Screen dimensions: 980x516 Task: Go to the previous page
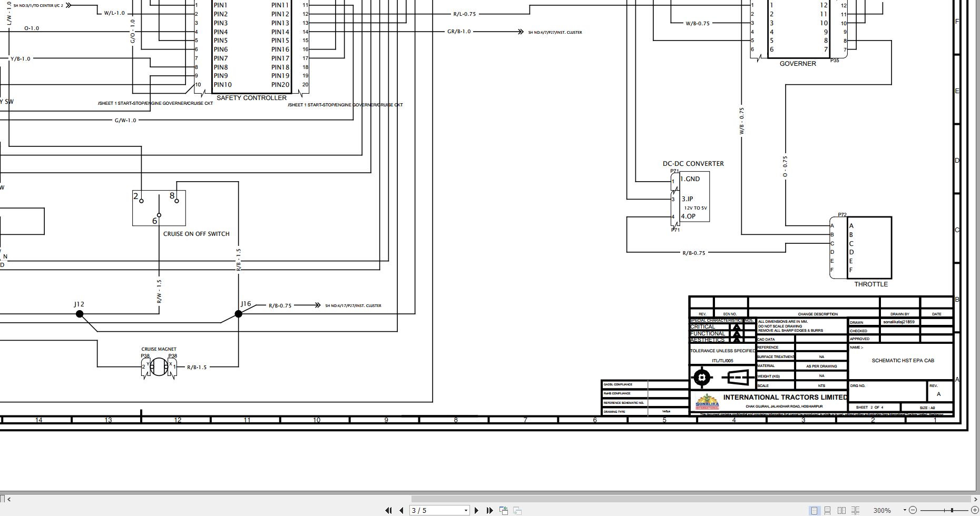pyautogui.click(x=401, y=510)
